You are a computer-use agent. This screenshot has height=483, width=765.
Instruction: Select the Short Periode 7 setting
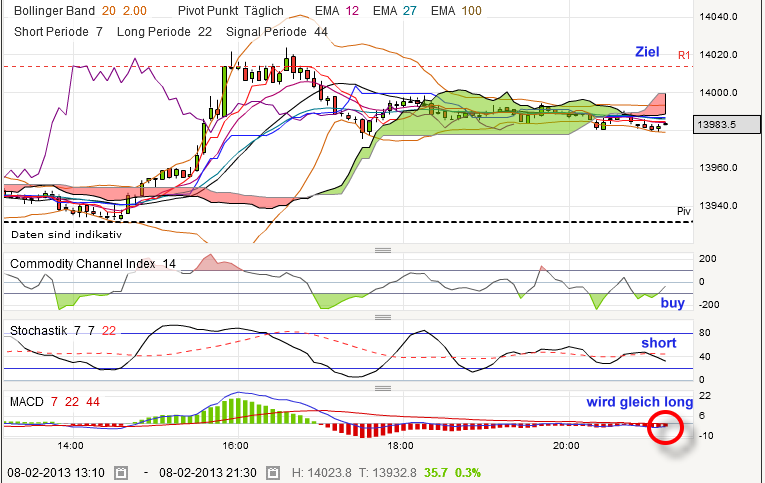pos(59,32)
